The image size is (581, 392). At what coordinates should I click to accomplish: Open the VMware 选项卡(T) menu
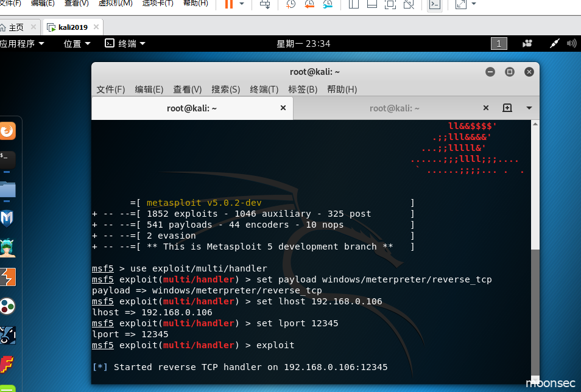click(x=158, y=3)
